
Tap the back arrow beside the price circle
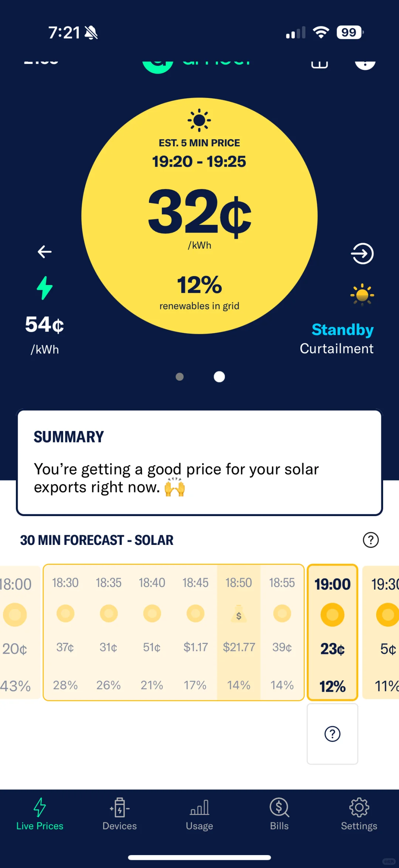pos(44,252)
